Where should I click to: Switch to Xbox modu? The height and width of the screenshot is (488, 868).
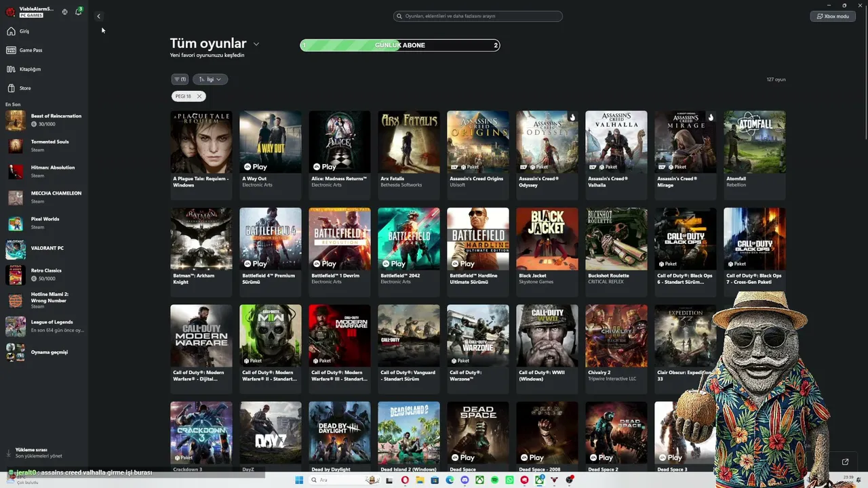[833, 16]
